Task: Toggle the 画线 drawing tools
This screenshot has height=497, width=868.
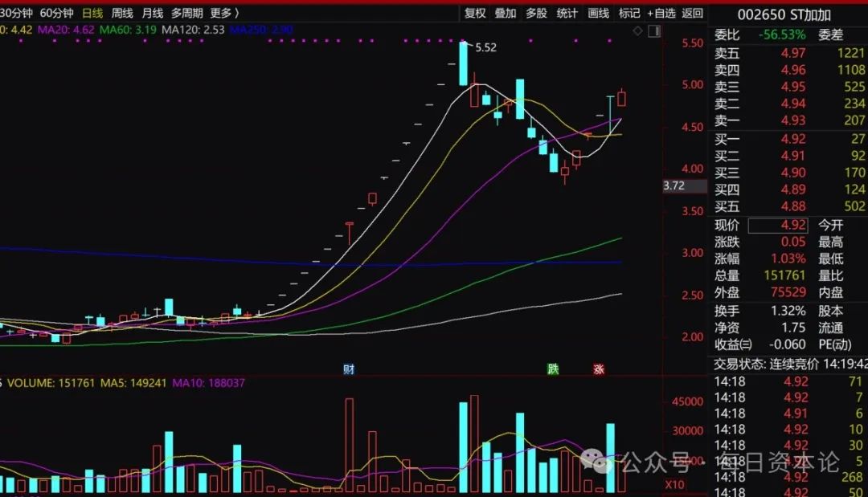Action: 599,13
